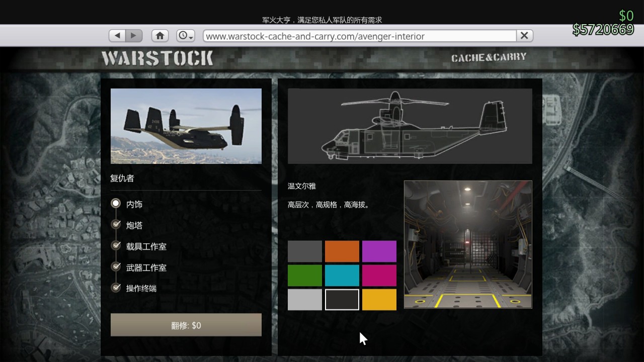Choose the green interior color
The image size is (644, 362).
tap(305, 276)
